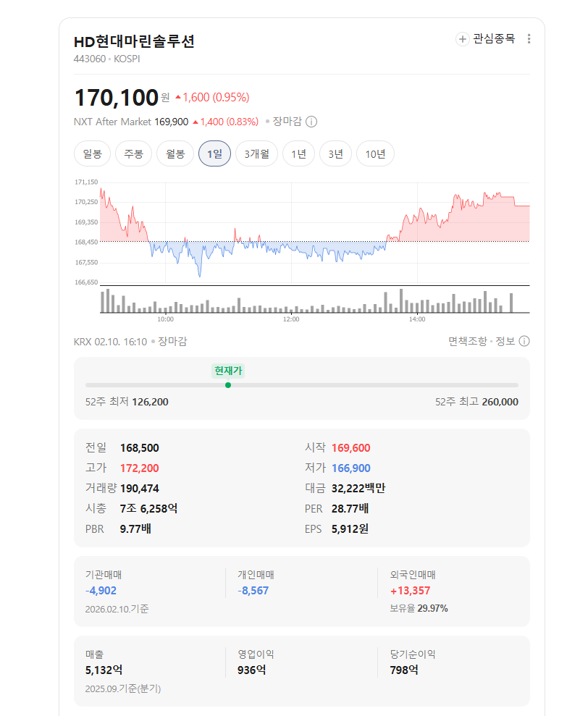Screen dimensions: 588x716
Task: Open the three-dot more options menu
Action: [529, 39]
